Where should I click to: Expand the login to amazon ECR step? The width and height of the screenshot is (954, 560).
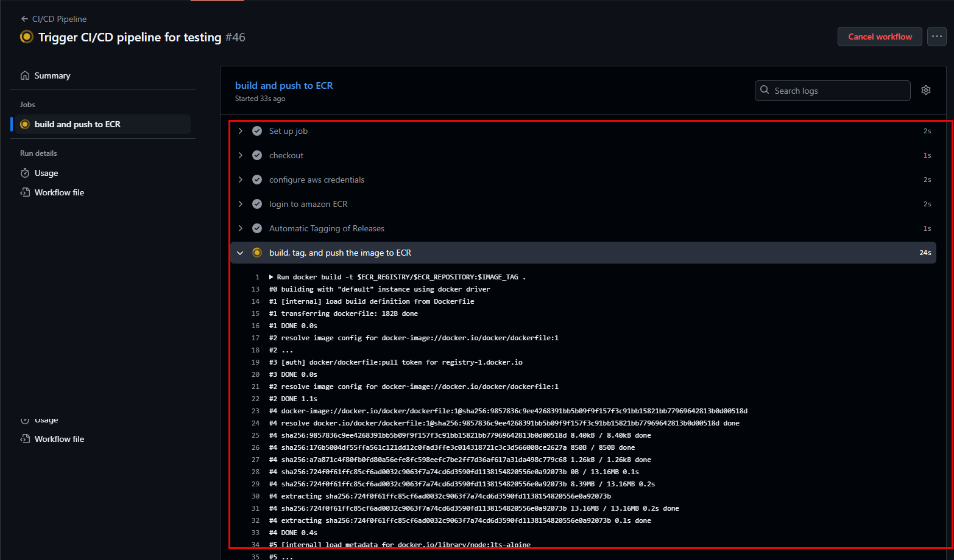point(240,204)
